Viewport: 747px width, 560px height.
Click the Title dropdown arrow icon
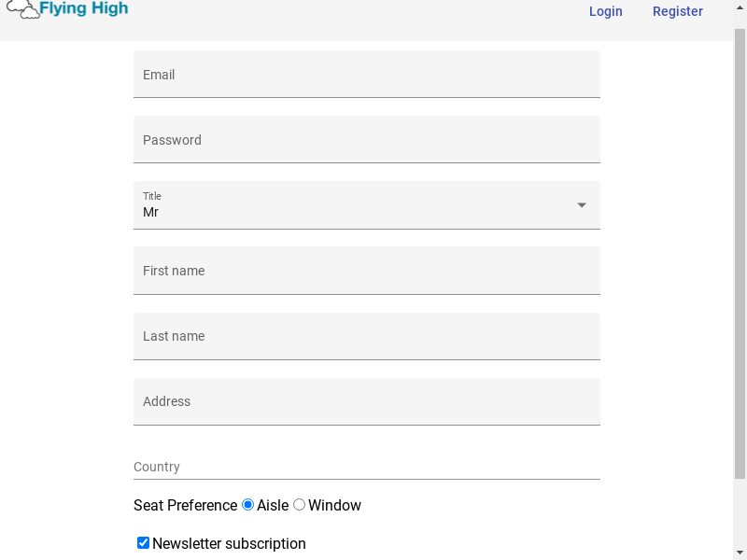tap(581, 205)
